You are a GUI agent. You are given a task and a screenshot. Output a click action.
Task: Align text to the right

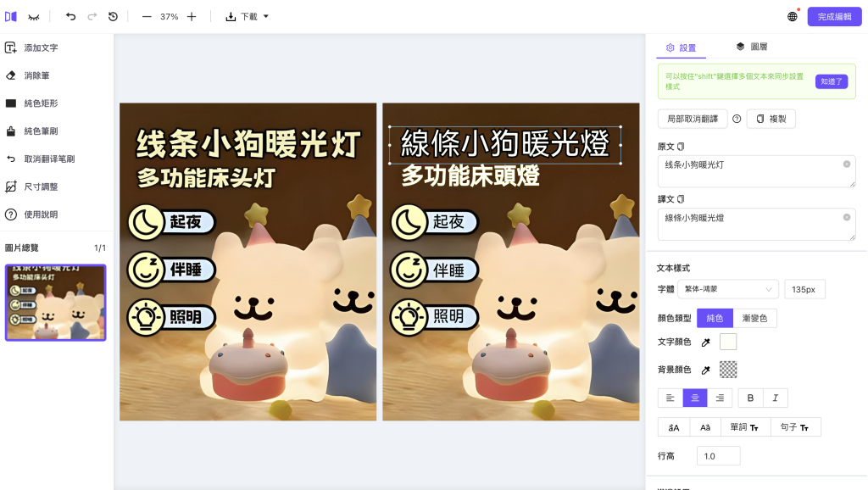pos(720,398)
